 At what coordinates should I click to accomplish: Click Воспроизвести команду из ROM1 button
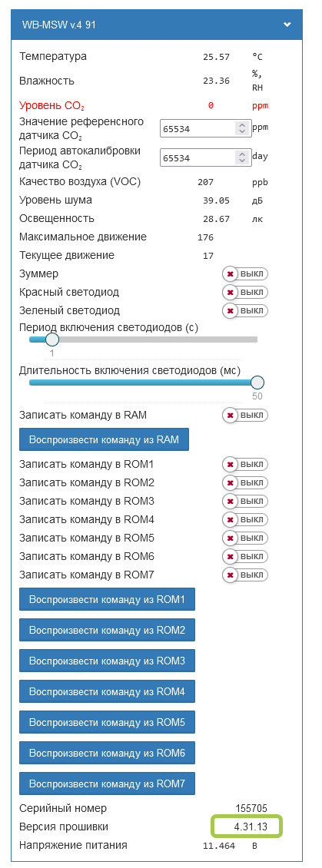[107, 599]
